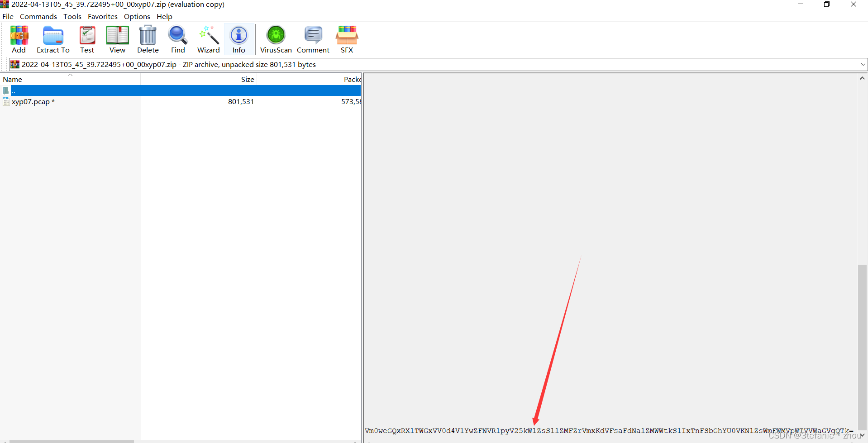Click the xyp07.pcap file icon
The height and width of the screenshot is (443, 868).
(6, 102)
